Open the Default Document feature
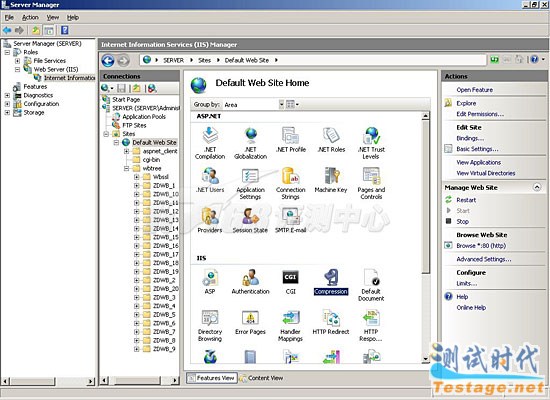The image size is (550, 400). pos(371,285)
